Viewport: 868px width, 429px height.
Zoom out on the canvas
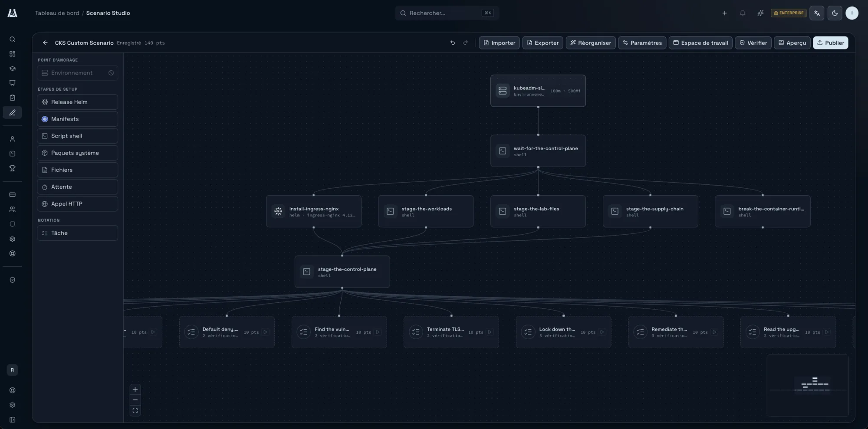135,400
